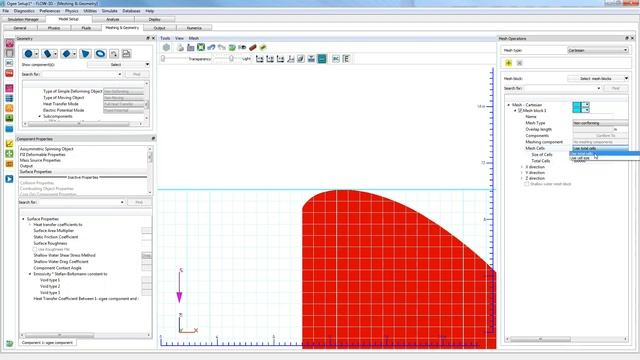
Task: Click the Light slider handle
Action: click(231, 59)
